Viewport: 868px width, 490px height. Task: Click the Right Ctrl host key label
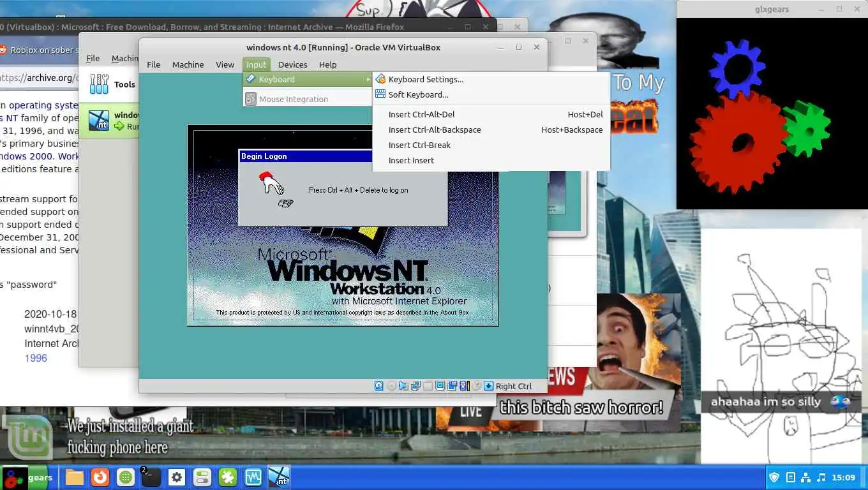514,386
